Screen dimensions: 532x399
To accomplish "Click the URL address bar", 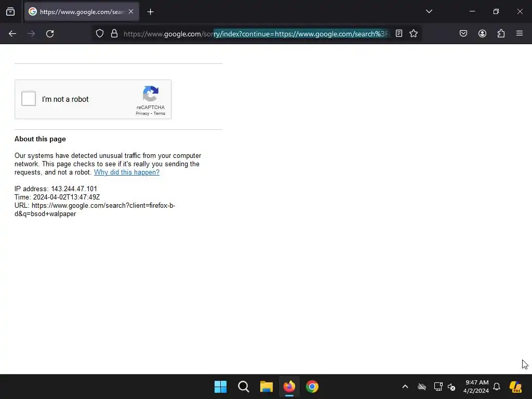I will click(x=257, y=34).
